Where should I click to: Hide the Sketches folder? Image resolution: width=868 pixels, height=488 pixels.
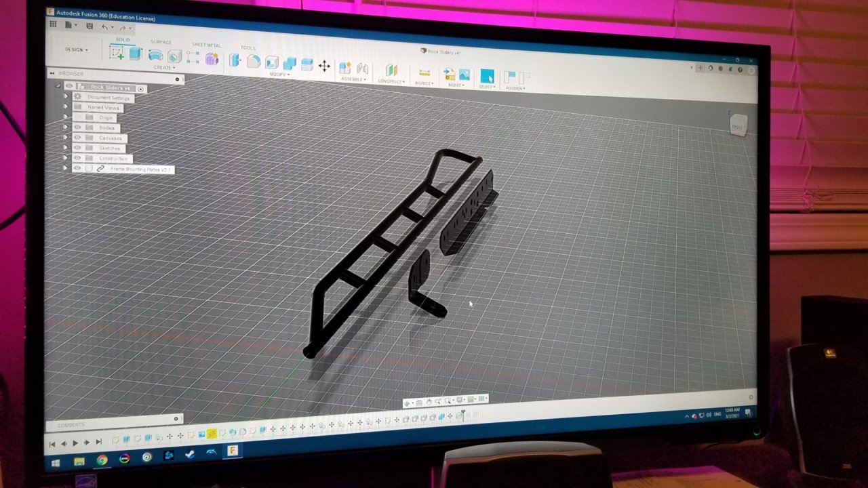(x=77, y=148)
